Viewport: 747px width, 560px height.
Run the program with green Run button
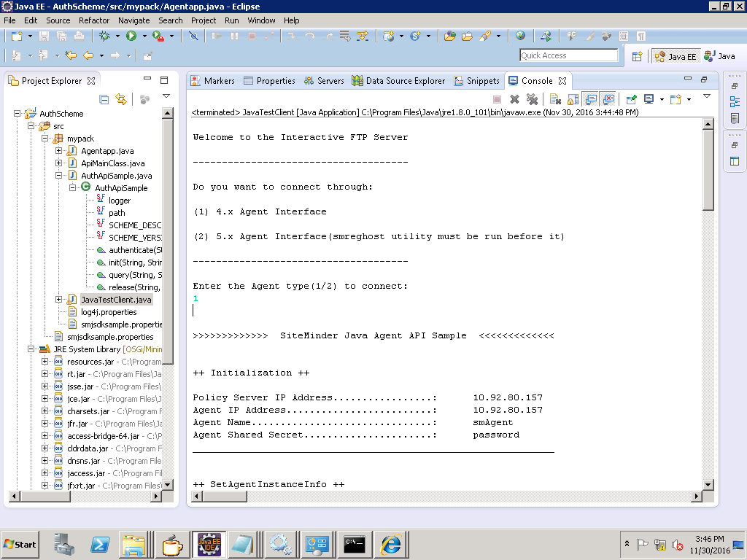click(x=131, y=36)
